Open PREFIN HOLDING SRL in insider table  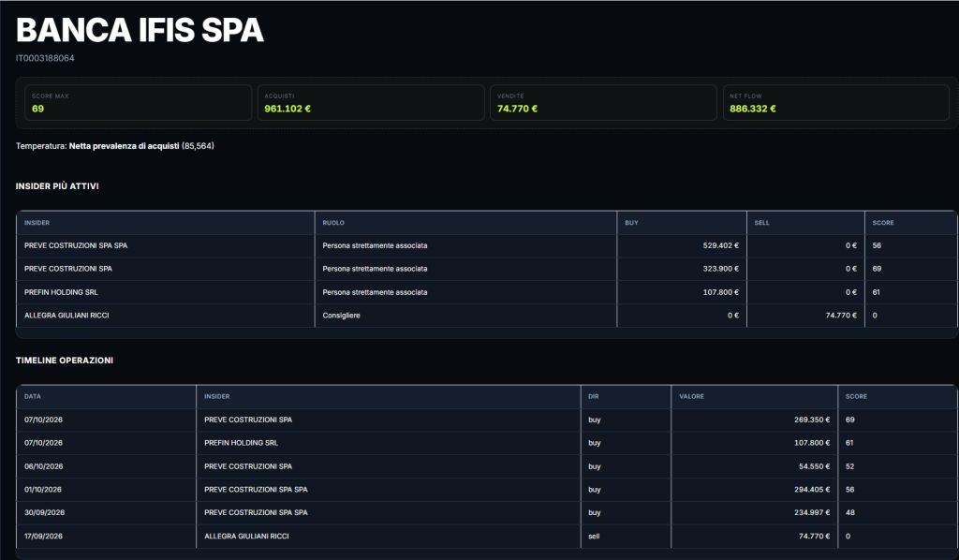tap(487, 292)
